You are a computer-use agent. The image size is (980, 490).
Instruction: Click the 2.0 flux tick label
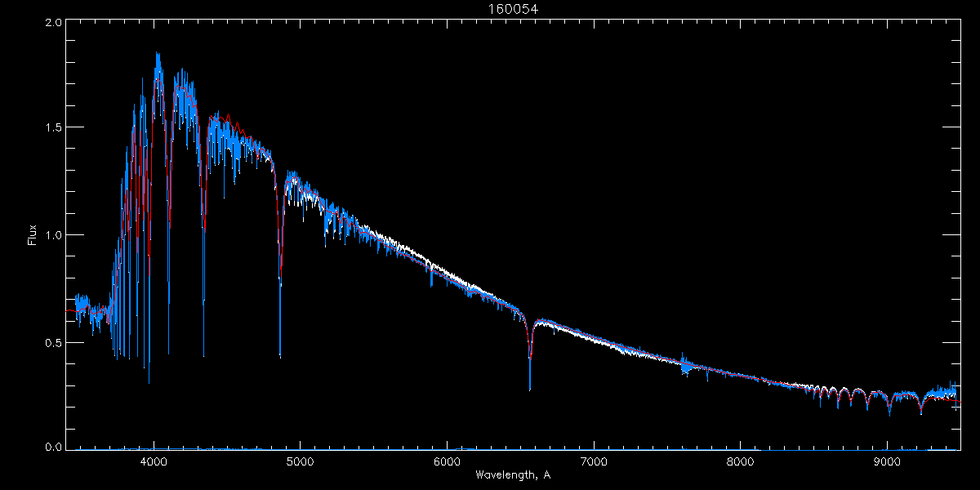[x=53, y=23]
